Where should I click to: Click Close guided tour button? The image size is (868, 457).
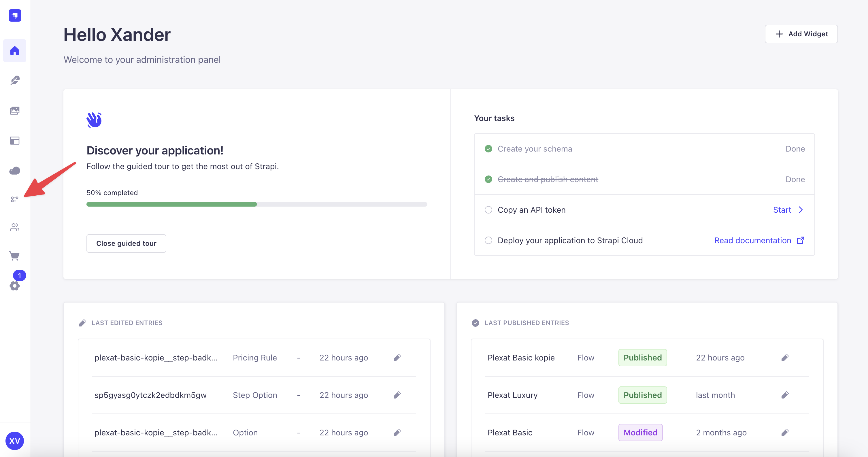pos(126,243)
